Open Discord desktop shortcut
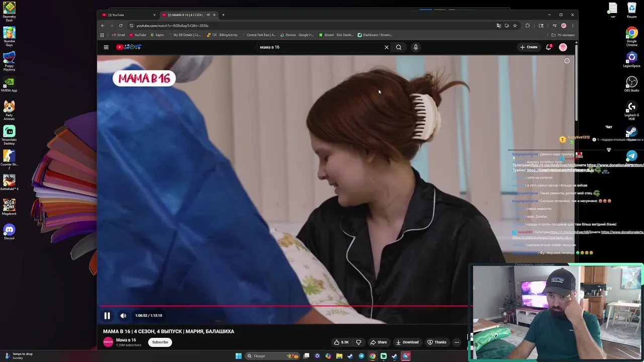The width and height of the screenshot is (644, 362). point(9,232)
